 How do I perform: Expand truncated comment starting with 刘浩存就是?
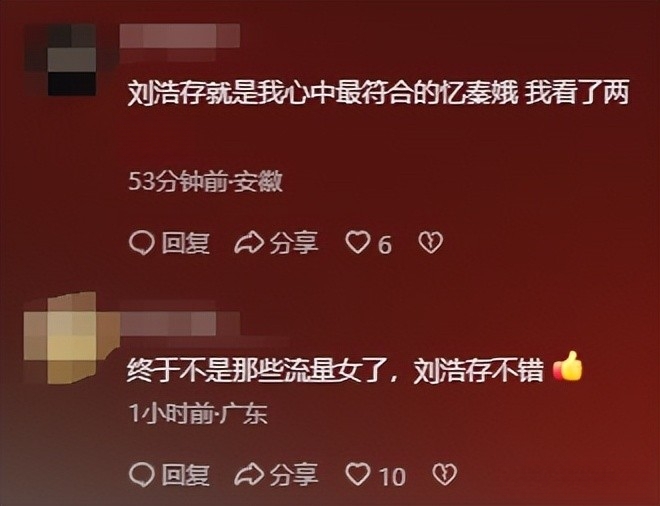[x=378, y=93]
